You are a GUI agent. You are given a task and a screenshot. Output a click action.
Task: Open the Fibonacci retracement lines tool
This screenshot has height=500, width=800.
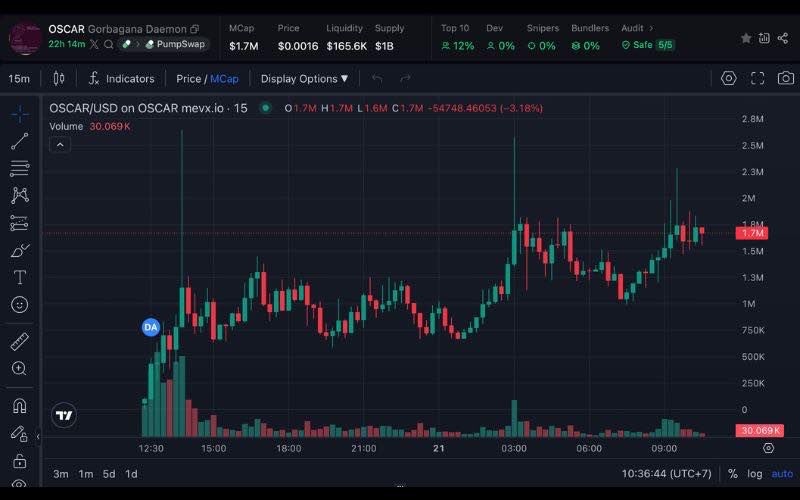point(19,168)
